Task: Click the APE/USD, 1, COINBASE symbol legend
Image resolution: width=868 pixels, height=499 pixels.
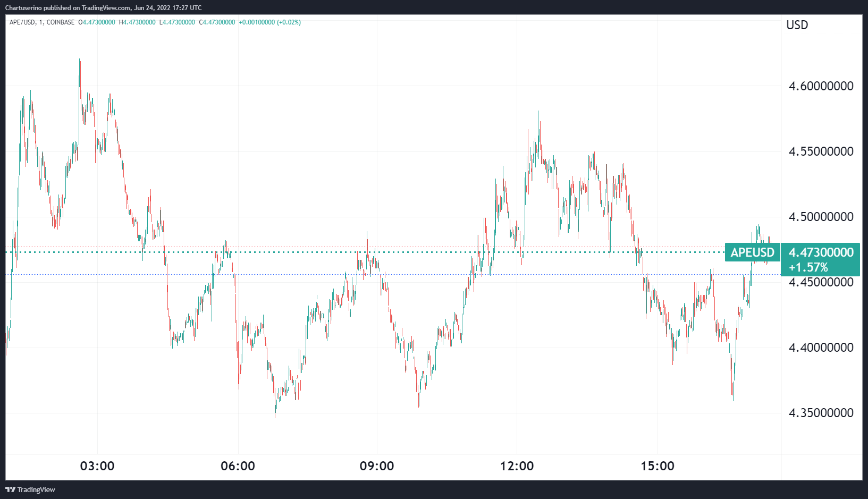Action: 42,22
